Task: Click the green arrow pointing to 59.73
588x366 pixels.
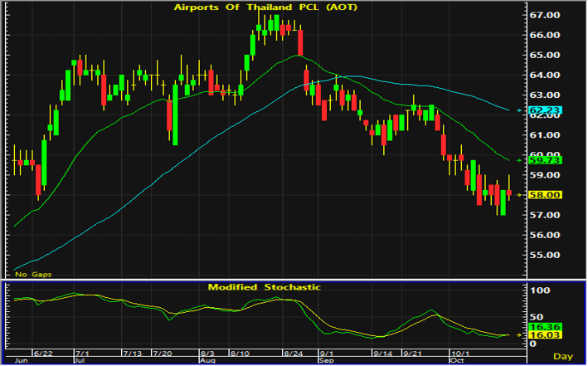Action: pyautogui.click(x=519, y=160)
